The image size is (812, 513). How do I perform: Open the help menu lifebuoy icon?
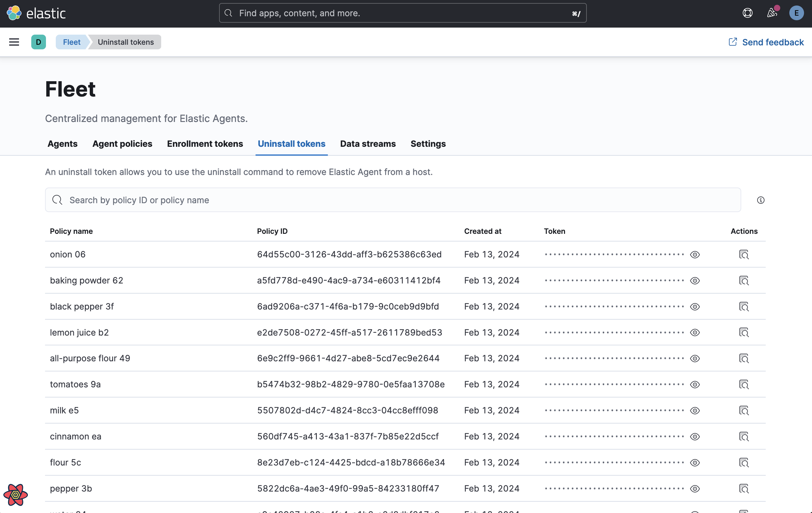tap(747, 13)
